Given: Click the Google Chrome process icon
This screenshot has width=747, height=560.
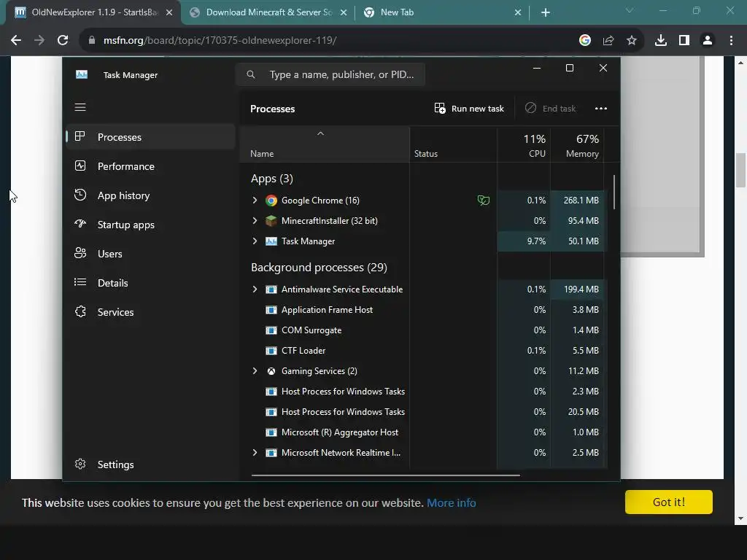Looking at the screenshot, I should [x=271, y=201].
